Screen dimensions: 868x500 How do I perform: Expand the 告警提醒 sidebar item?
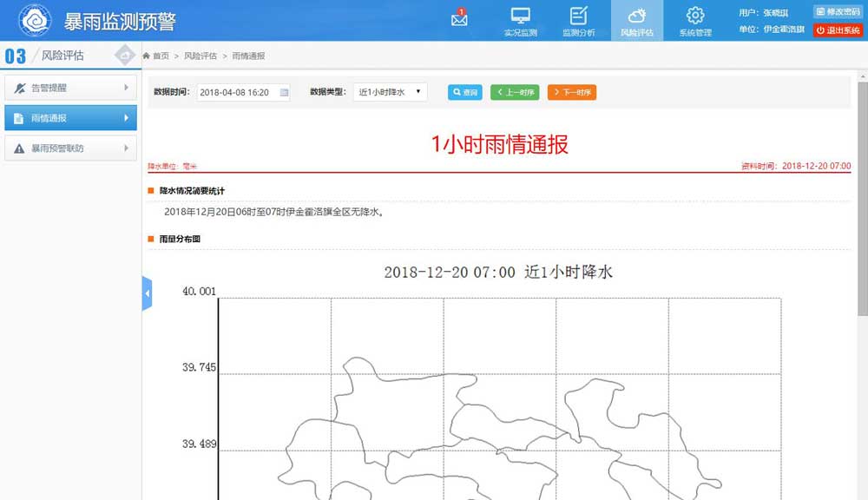[70, 88]
